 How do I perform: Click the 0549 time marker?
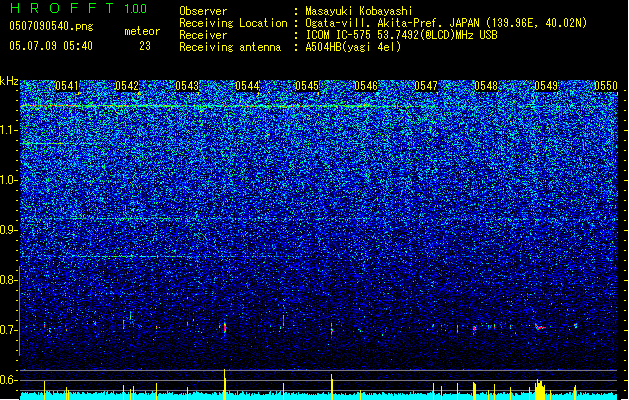coord(546,86)
